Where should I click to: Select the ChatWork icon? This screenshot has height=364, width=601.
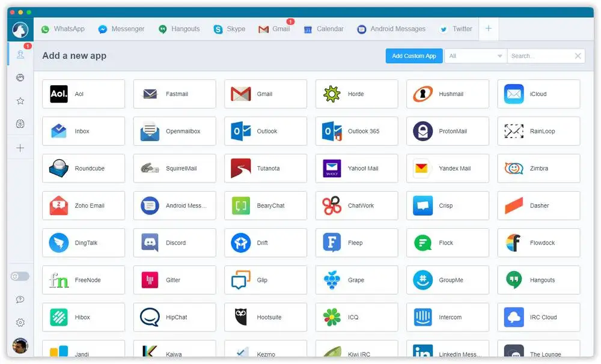(332, 205)
